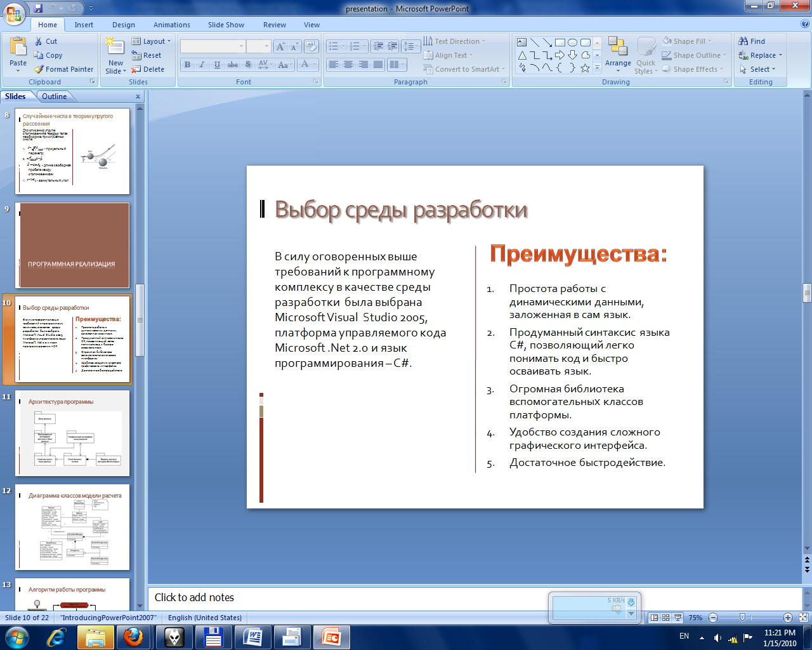Increase list indent level

[392, 46]
